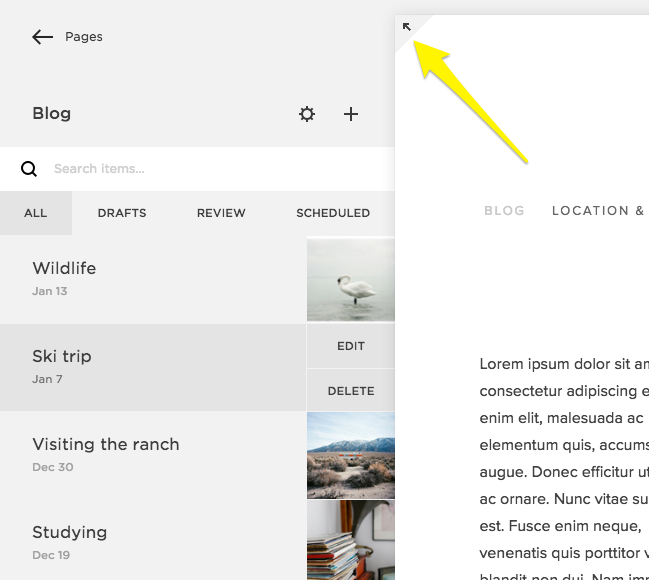Viewport: 649px width, 580px height.
Task: Switch to the Drafts tab
Action: pyautogui.click(x=122, y=213)
